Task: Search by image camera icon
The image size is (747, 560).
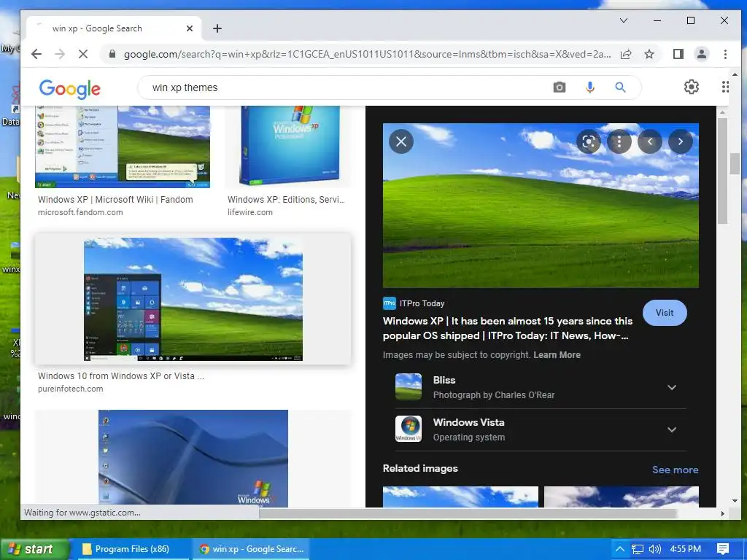Action: tap(560, 87)
